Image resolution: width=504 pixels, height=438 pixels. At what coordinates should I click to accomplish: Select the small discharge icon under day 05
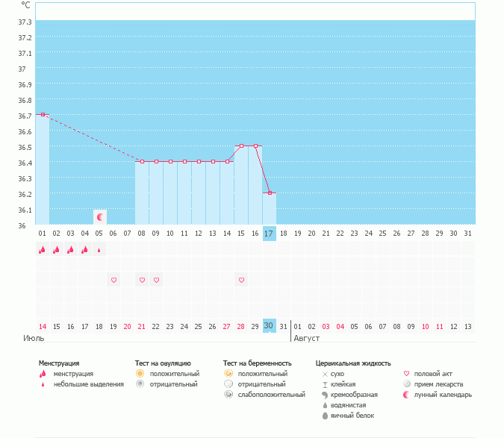99,250
